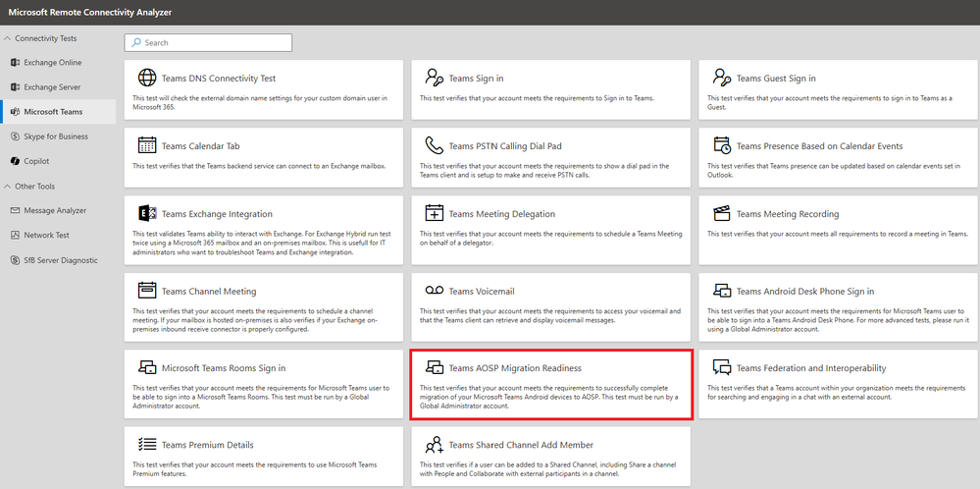The image size is (980, 489).
Task: Open Skype for Business in the sidebar
Action: [58, 136]
